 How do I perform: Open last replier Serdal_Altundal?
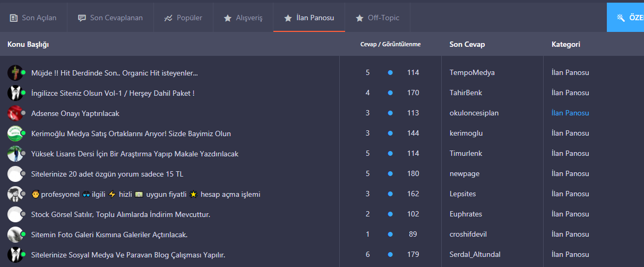[x=475, y=254]
